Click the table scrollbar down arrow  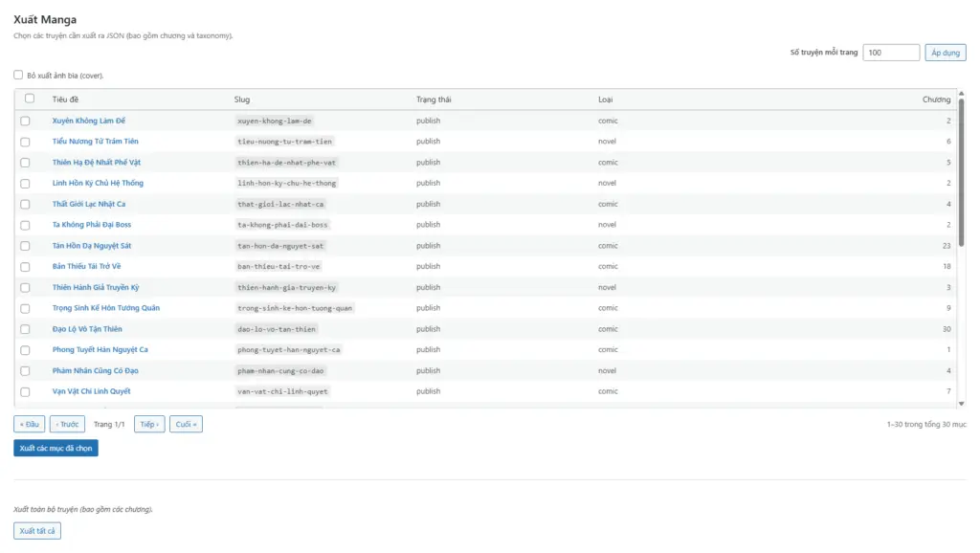961,404
